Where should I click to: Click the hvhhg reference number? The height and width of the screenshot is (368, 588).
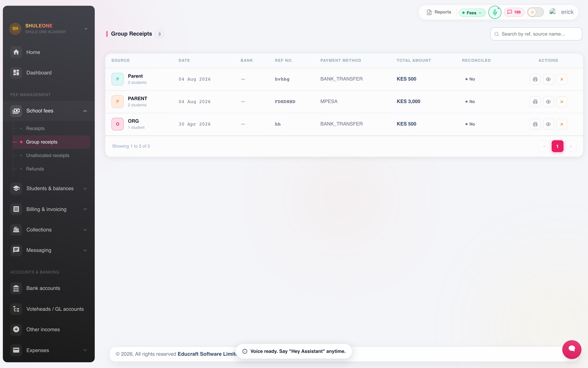coord(282,79)
